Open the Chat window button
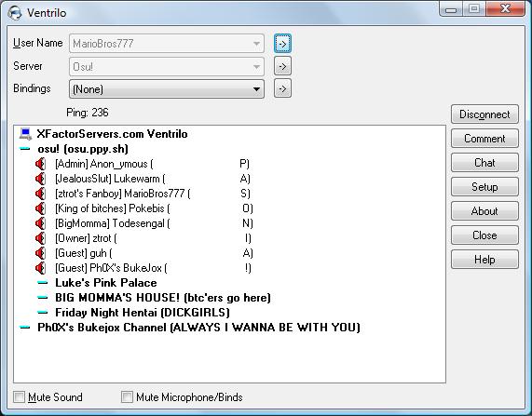The height and width of the screenshot is (416, 532). (x=484, y=163)
